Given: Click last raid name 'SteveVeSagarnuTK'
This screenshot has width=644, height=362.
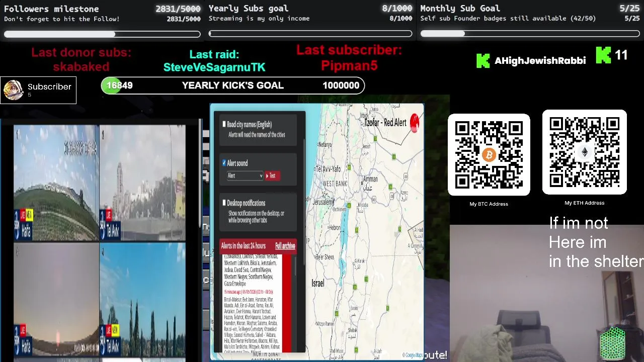Looking at the screenshot, I should [214, 67].
